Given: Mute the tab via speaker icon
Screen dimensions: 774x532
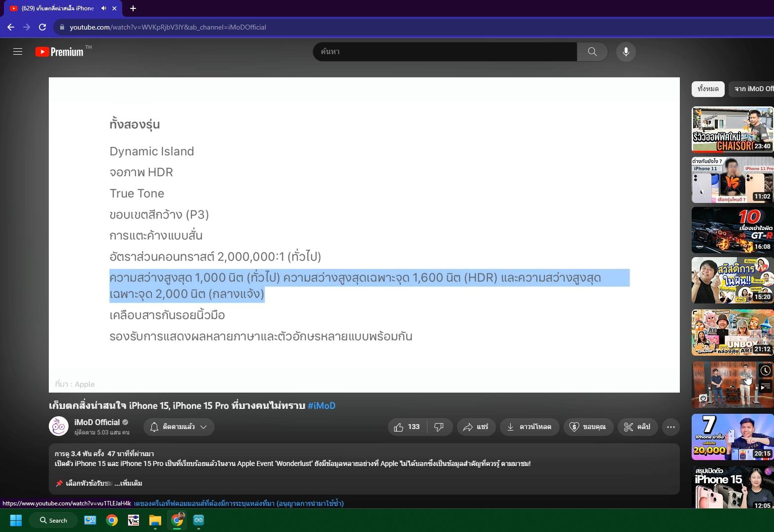Looking at the screenshot, I should pyautogui.click(x=104, y=8).
